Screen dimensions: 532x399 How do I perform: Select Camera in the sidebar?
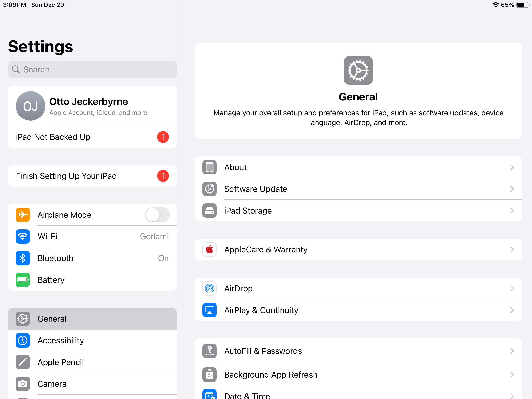click(92, 384)
